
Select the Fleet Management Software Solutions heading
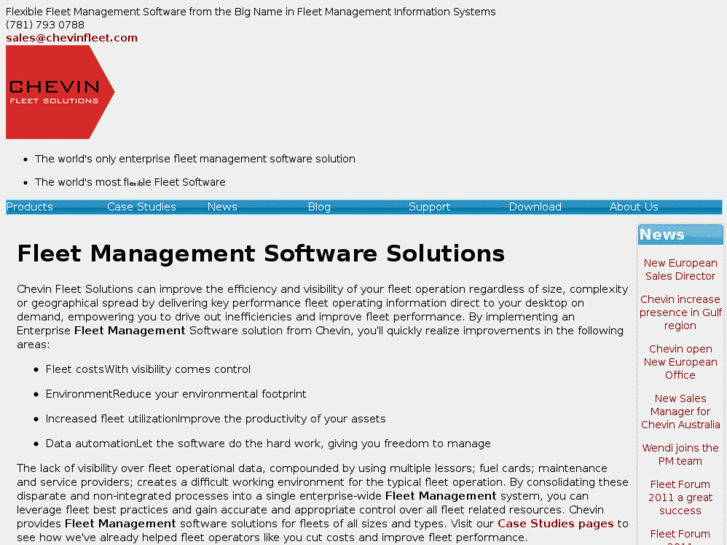coord(261,254)
